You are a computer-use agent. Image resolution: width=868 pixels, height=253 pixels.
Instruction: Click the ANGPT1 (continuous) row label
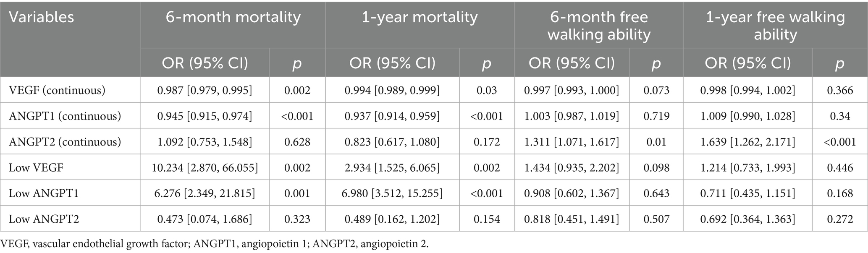tap(65, 116)
